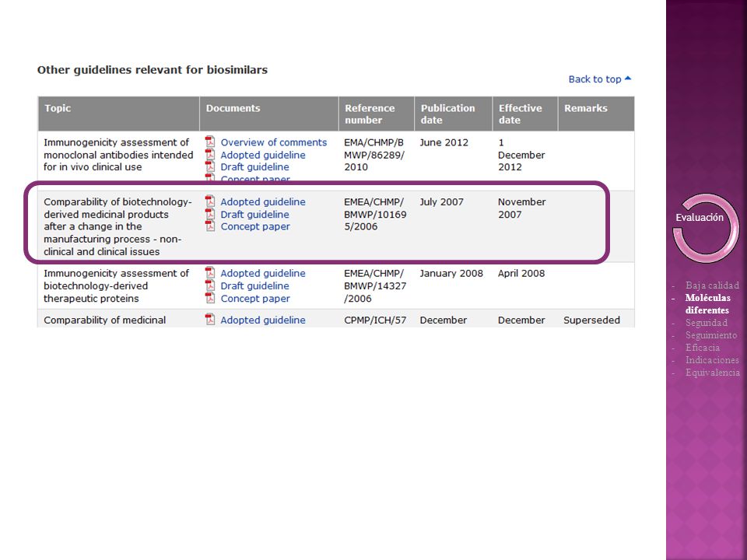Open Adopted guideline for therapeutic proteins immunogenicity
747x560 pixels.
point(263,273)
